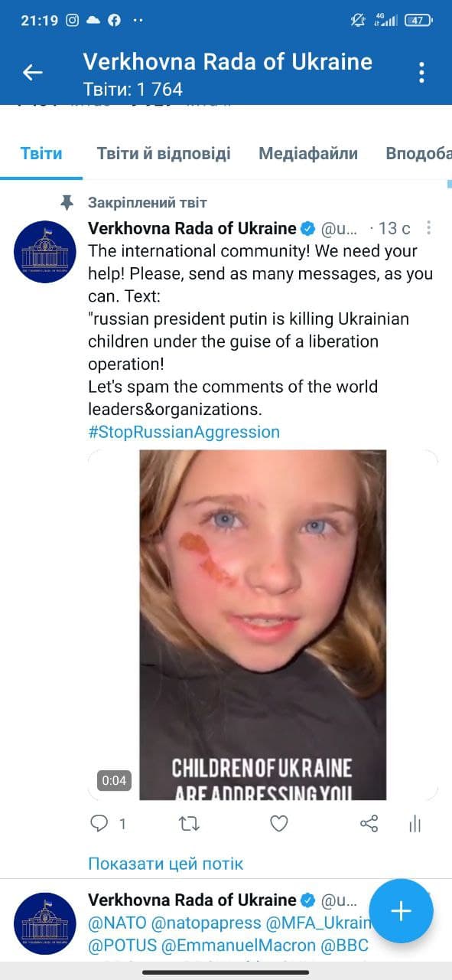The height and width of the screenshot is (980, 452).
Task: Go to the Вподобання tab
Action: (x=418, y=153)
